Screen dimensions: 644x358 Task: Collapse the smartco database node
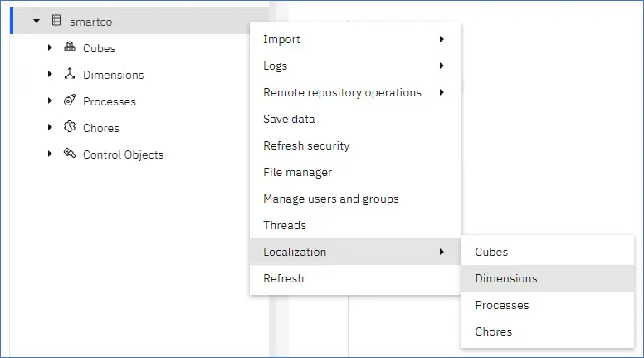point(37,21)
